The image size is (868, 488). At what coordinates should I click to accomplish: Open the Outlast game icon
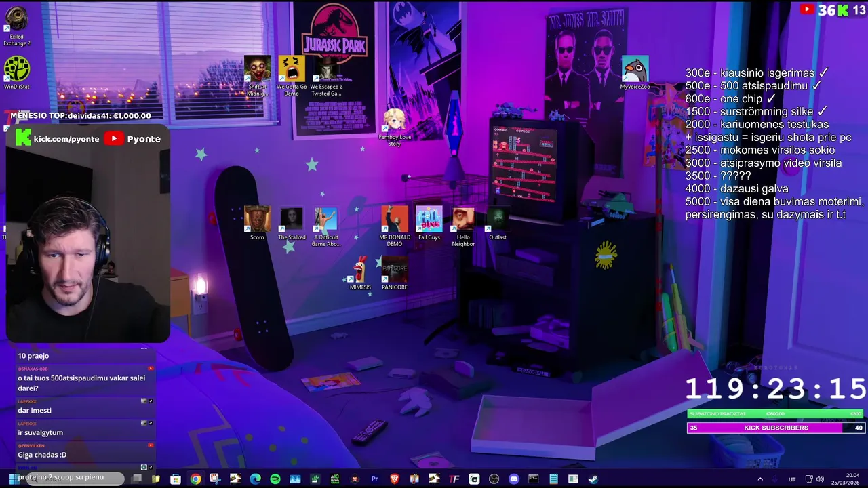(x=498, y=224)
